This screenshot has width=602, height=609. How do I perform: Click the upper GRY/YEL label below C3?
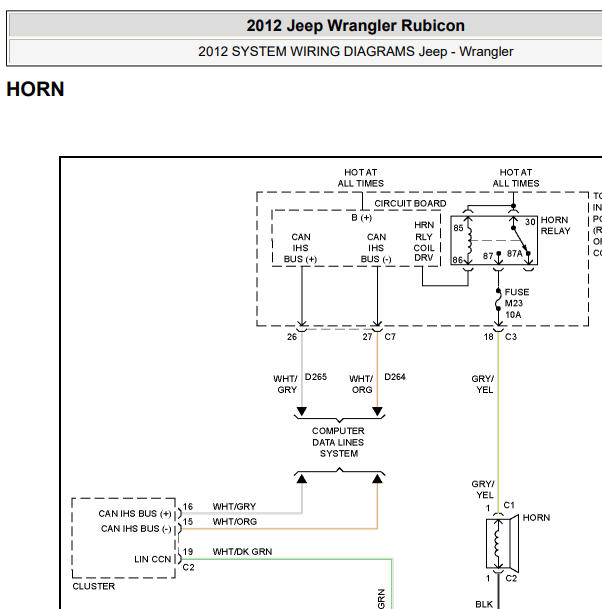tap(483, 384)
